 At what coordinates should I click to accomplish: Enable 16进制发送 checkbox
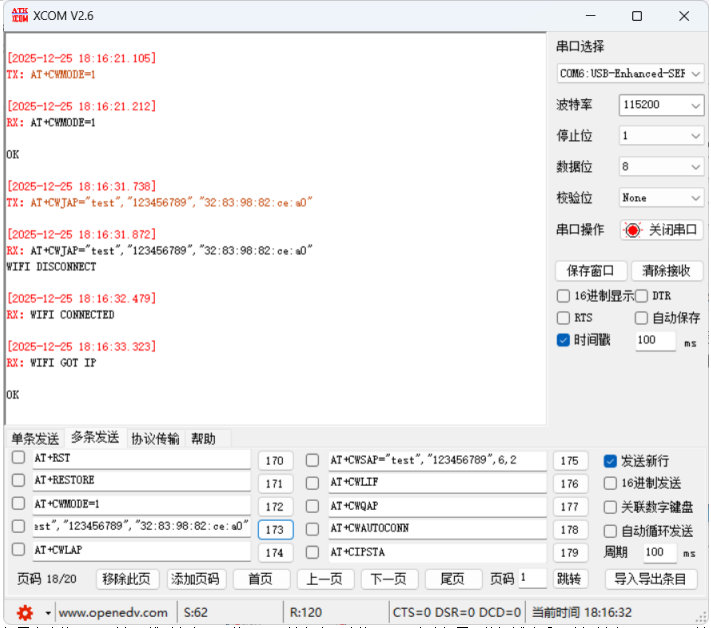[x=610, y=483]
